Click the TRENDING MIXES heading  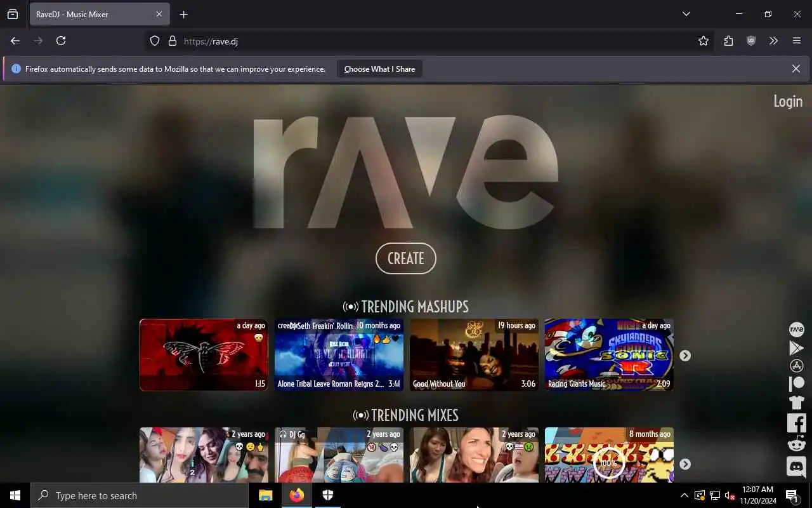tap(406, 415)
